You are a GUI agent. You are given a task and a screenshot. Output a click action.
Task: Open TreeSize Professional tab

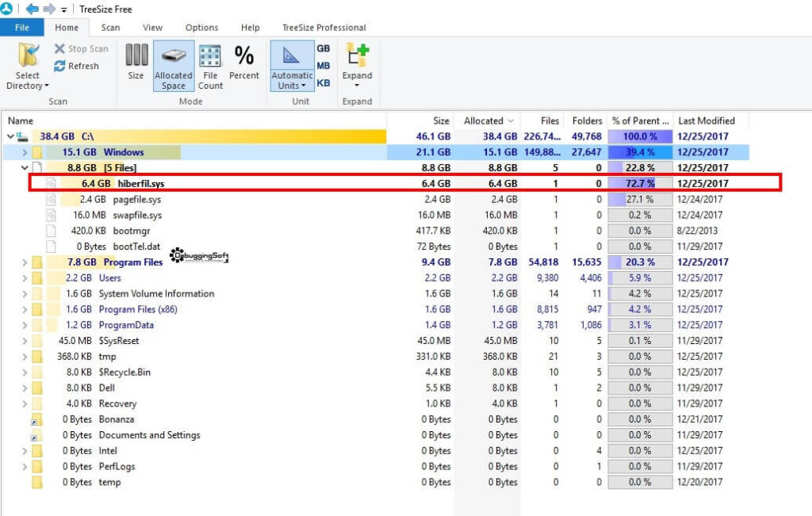324,28
